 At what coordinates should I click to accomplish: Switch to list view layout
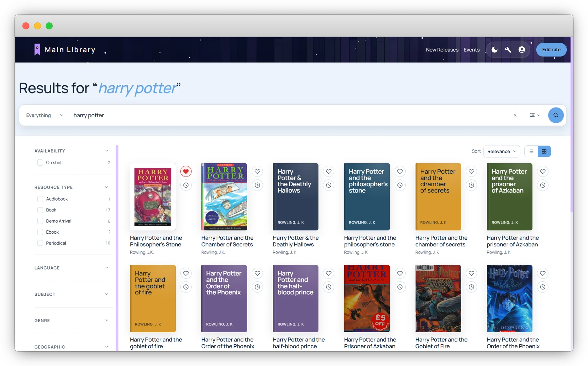pos(531,151)
